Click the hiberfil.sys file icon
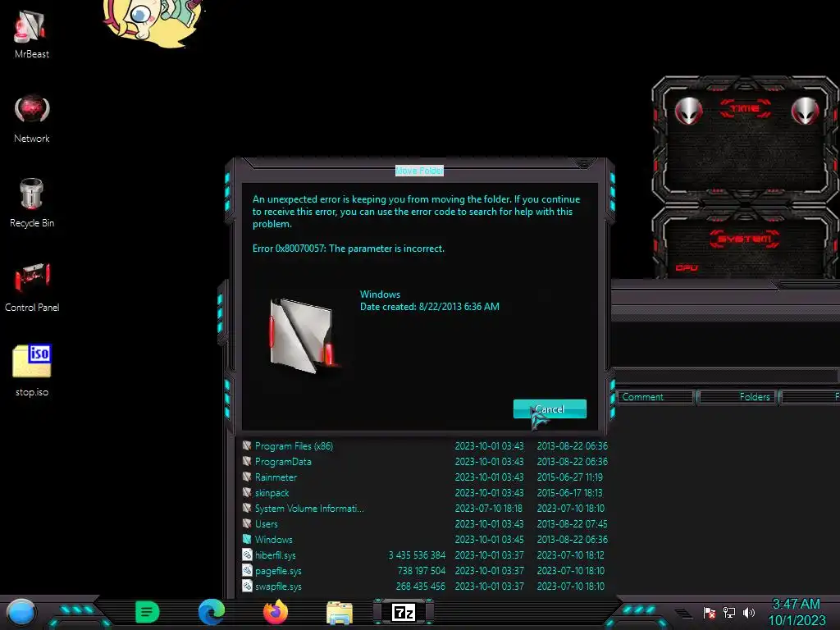The height and width of the screenshot is (630, 840). coord(247,555)
